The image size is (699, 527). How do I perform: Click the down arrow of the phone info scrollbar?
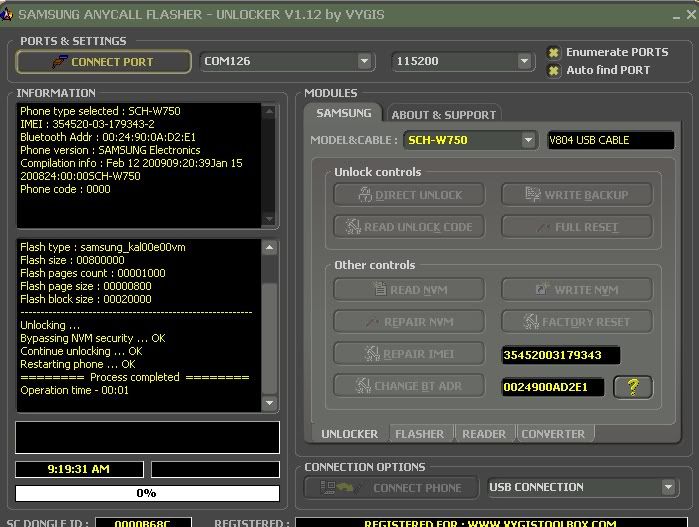tap(269, 219)
